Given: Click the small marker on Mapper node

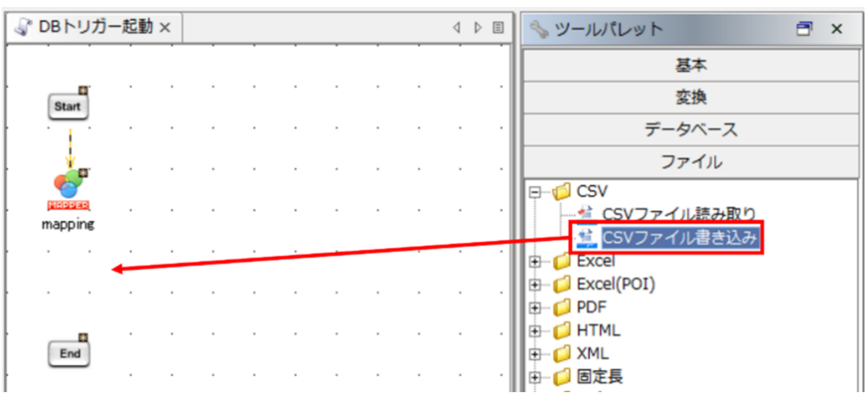Looking at the screenshot, I should [83, 173].
